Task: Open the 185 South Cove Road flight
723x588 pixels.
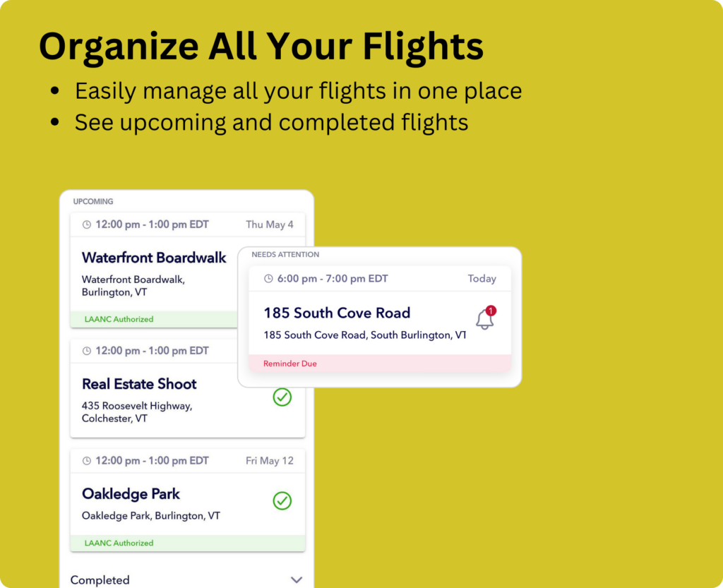Action: (337, 313)
